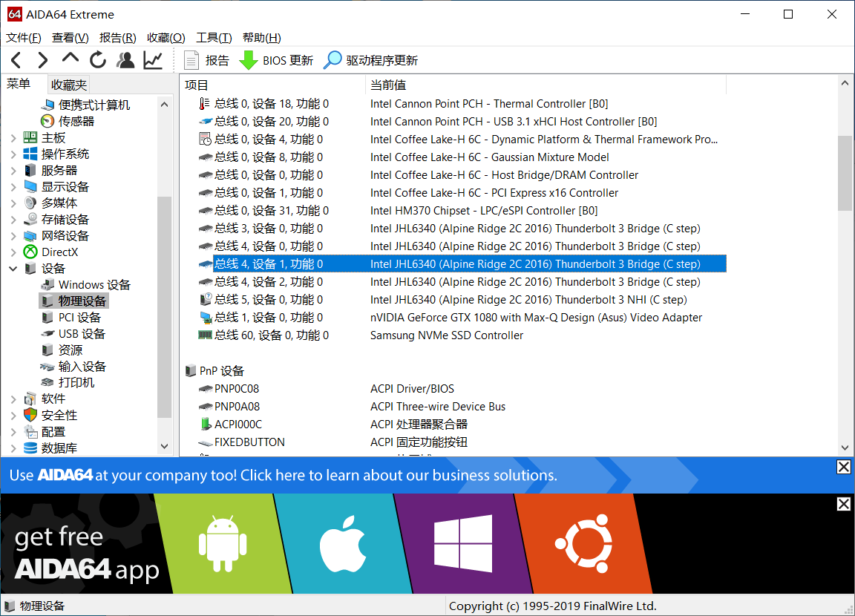
Task: Click the ACPI000C processor icon
Action: tap(206, 424)
